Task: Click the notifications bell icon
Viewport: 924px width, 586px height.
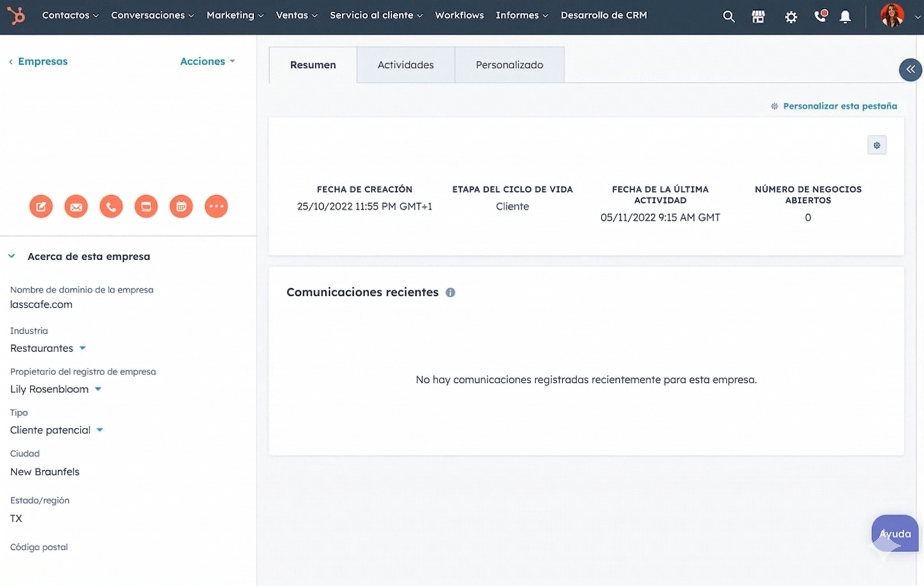Action: [x=845, y=17]
